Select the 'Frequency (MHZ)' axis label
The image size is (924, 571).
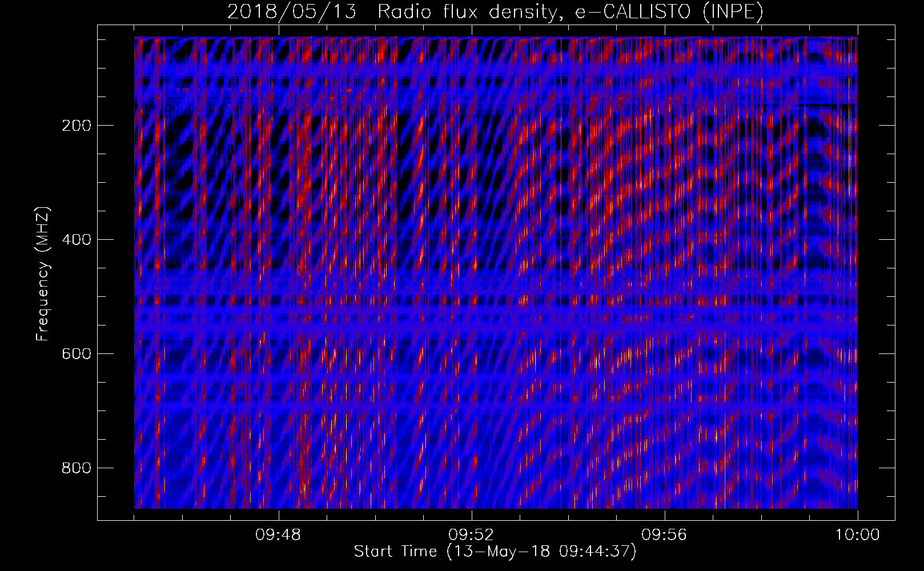(43, 274)
